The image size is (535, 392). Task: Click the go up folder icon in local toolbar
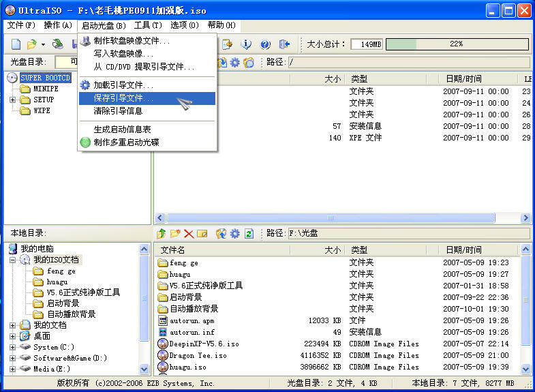(x=162, y=234)
